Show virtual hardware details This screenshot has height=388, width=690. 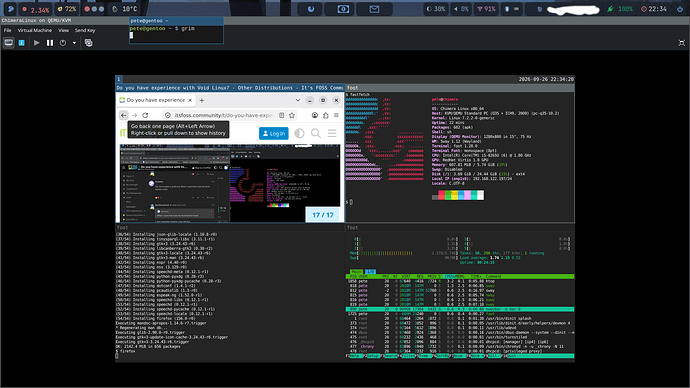(22, 43)
